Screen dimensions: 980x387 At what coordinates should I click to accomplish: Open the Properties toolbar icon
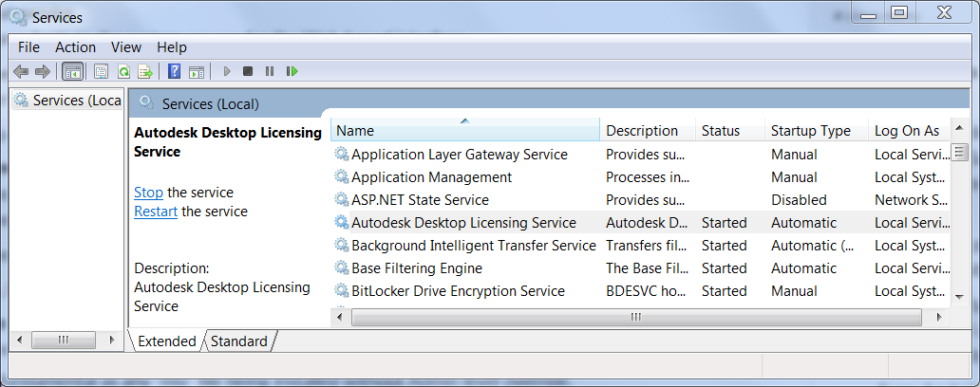click(101, 71)
